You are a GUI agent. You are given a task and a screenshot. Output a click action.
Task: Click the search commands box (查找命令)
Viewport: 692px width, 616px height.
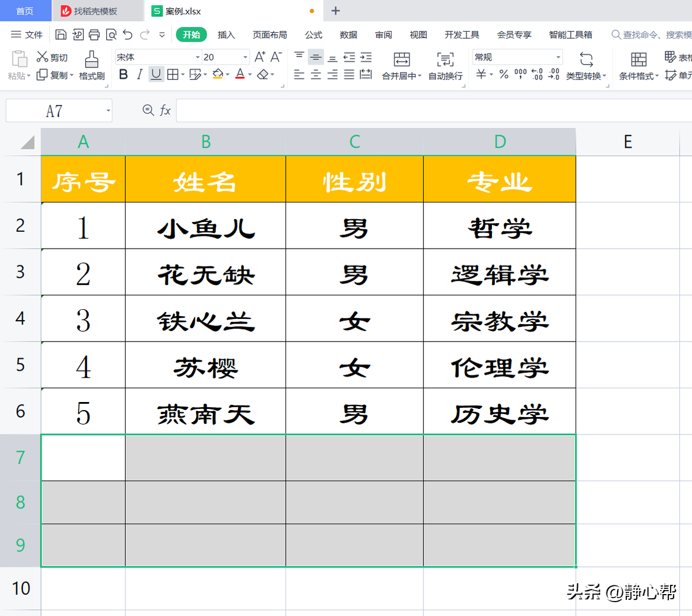pos(652,35)
